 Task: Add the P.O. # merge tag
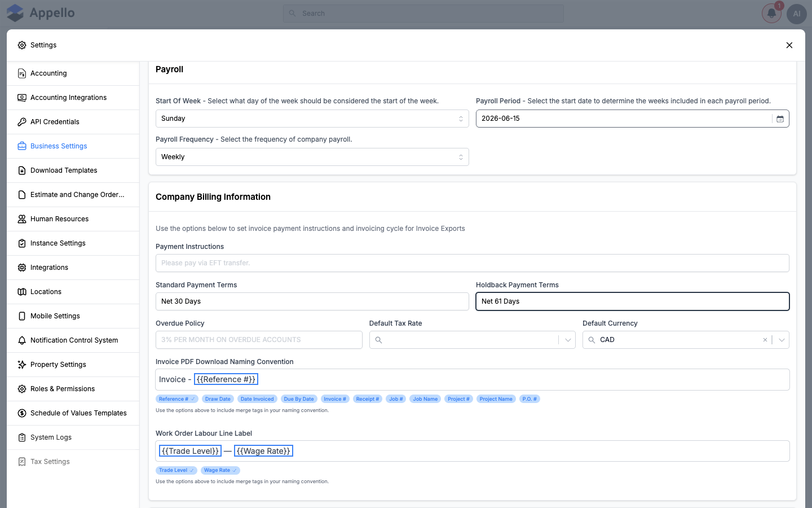click(529, 399)
